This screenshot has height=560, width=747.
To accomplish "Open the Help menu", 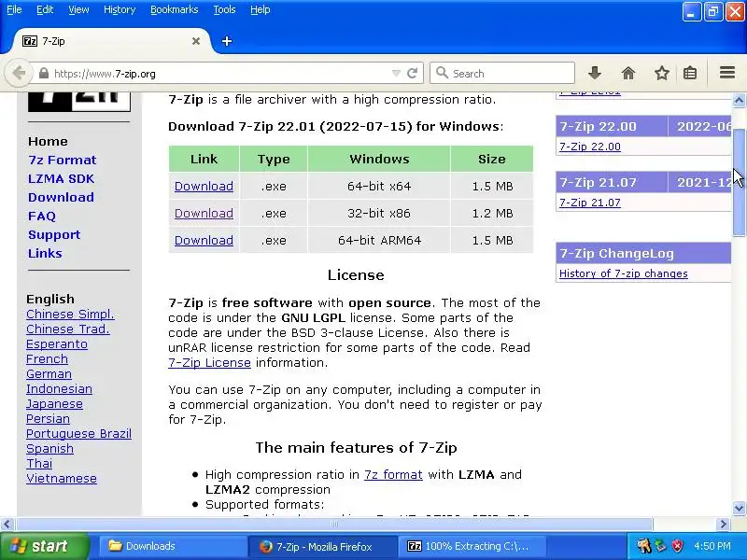I will [261, 9].
